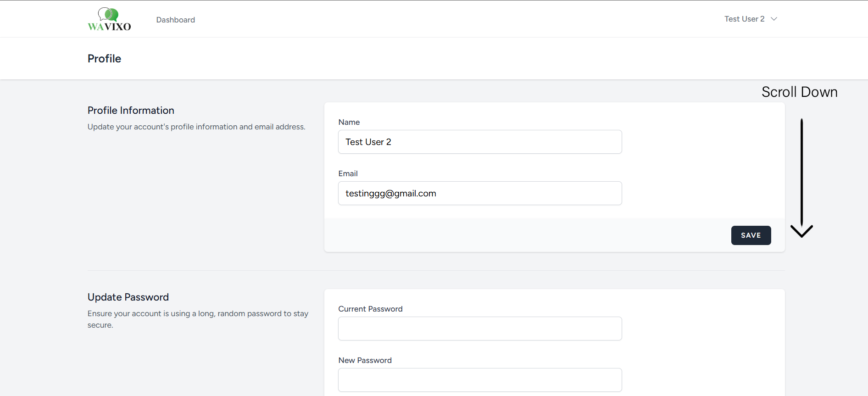868x396 pixels.
Task: Click the chevron arrow beside Test User 2
Action: (x=774, y=19)
